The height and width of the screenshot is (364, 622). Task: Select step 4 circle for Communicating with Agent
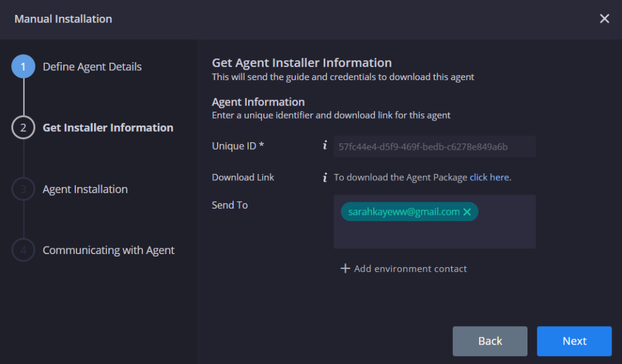tap(23, 250)
